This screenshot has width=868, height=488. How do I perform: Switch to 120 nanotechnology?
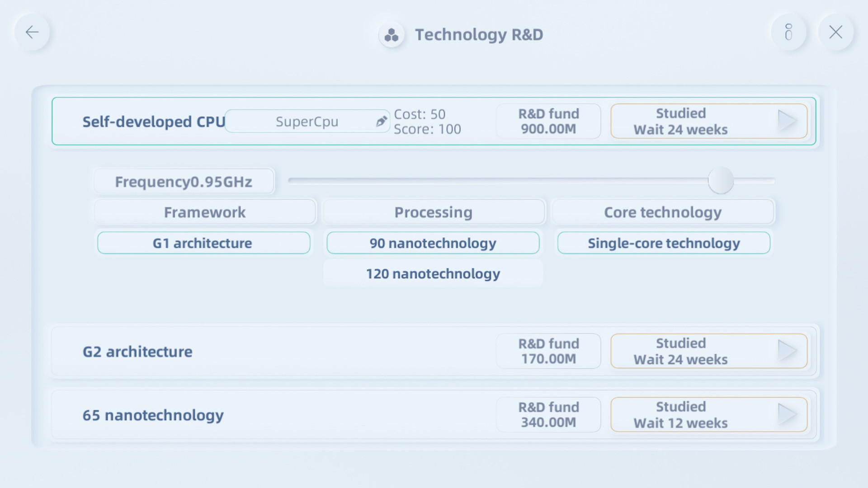coord(432,273)
